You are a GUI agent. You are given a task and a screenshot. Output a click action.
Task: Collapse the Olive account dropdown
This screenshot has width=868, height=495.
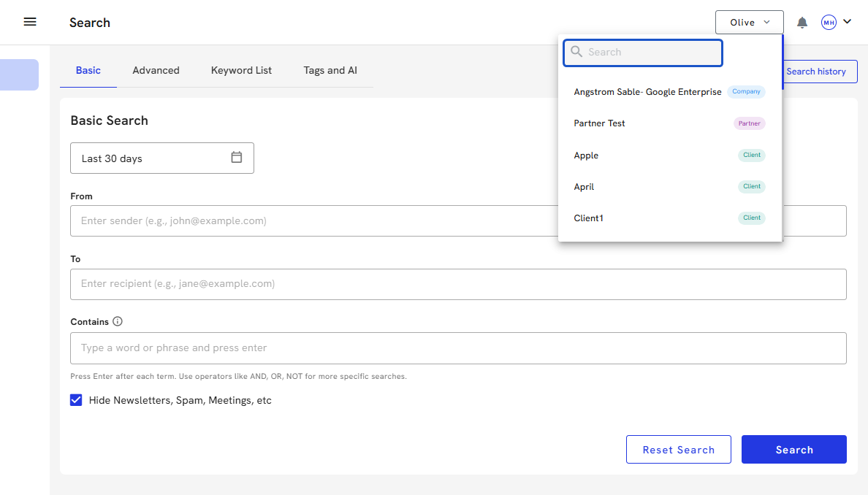(749, 23)
